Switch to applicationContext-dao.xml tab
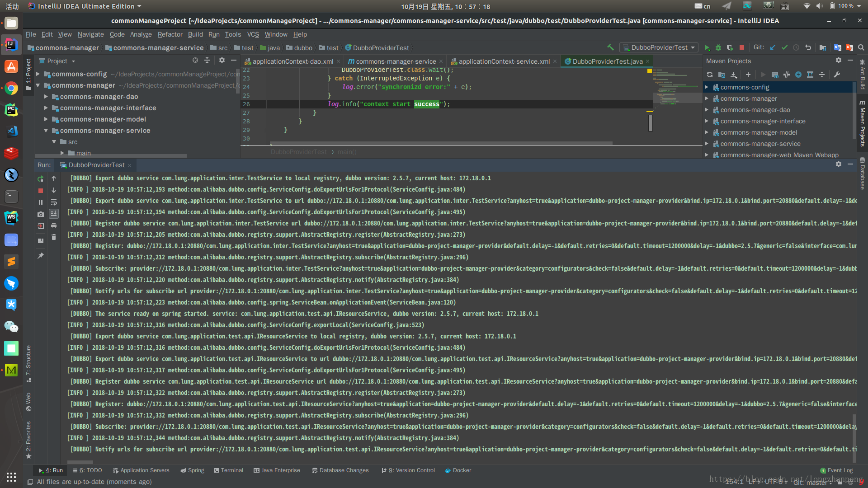Screen dimensions: 868x488 click(292, 61)
